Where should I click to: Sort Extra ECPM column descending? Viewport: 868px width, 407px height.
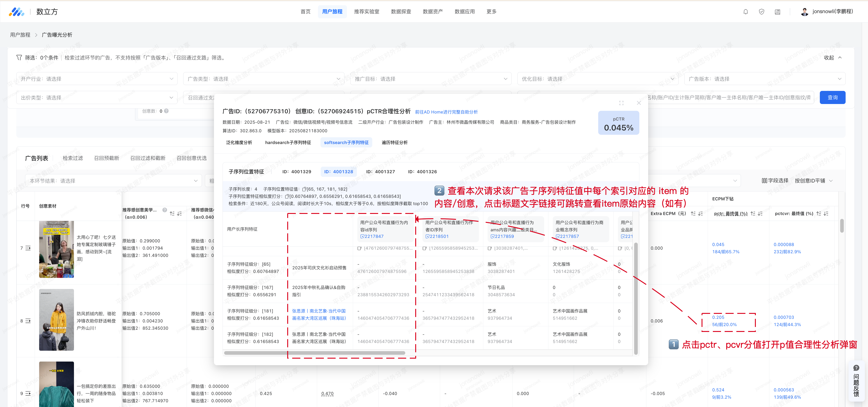(x=701, y=214)
